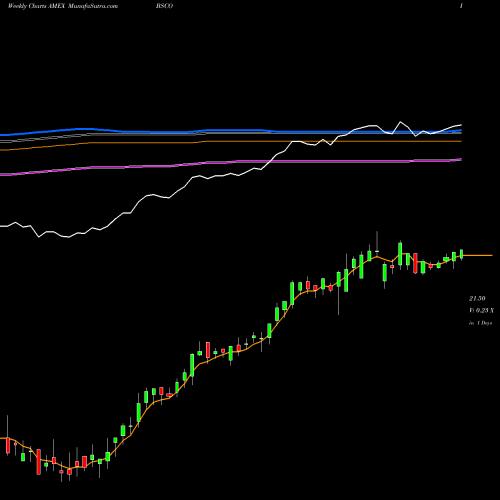Click the 'Weekly Charts AMEX' title text
This screenshot has height=500, width=500.
tap(36, 6)
